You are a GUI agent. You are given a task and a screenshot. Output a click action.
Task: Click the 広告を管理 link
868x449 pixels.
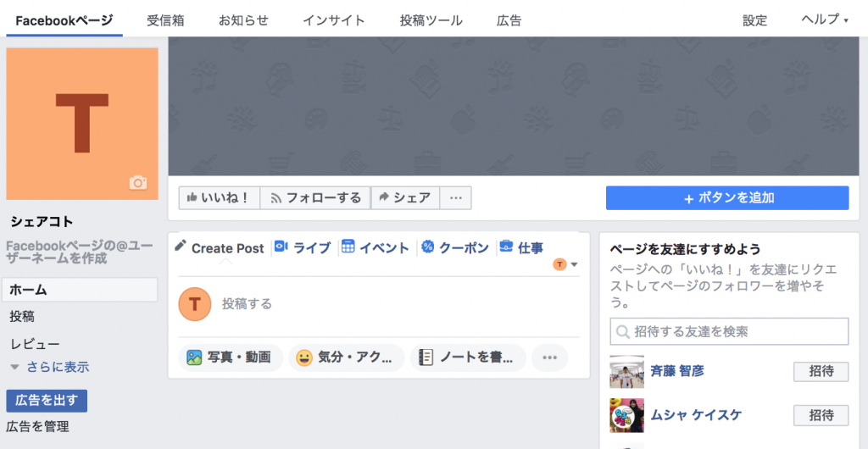pos(37,426)
